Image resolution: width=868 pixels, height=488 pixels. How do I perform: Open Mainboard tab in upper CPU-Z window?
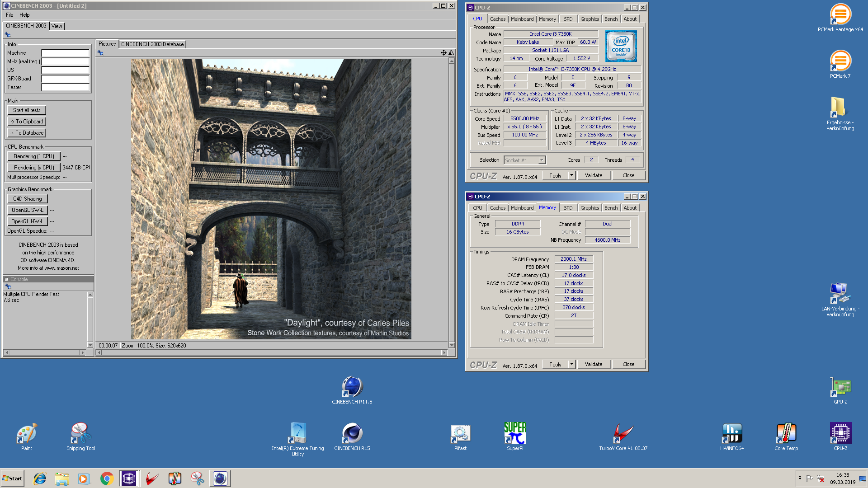click(522, 19)
